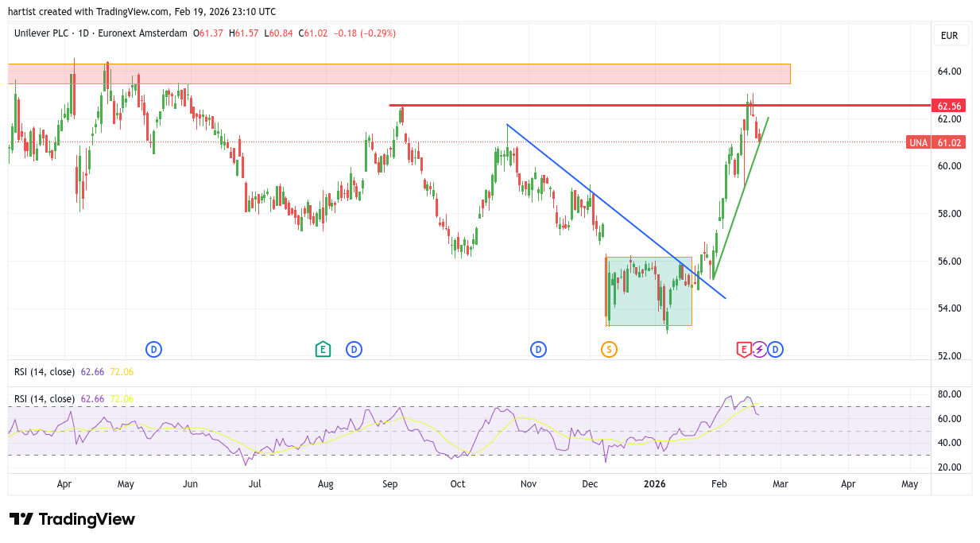
Task: Click the purple lightning bolt event marker
Action: [x=759, y=349]
